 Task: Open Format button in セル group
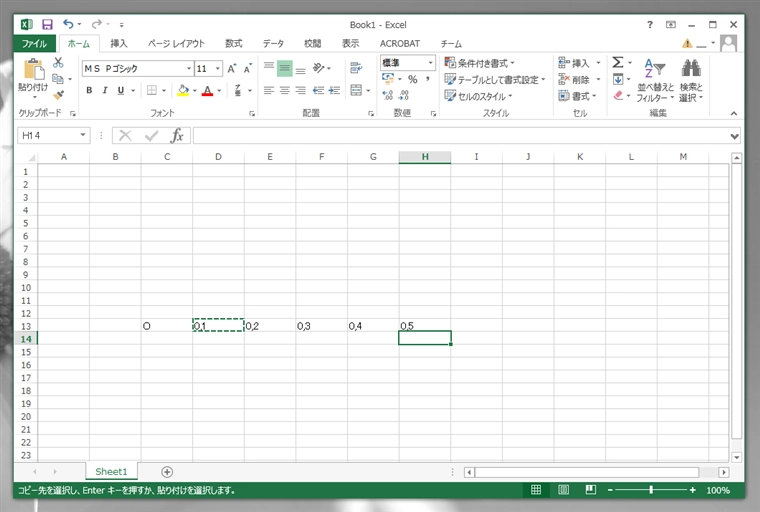point(577,96)
